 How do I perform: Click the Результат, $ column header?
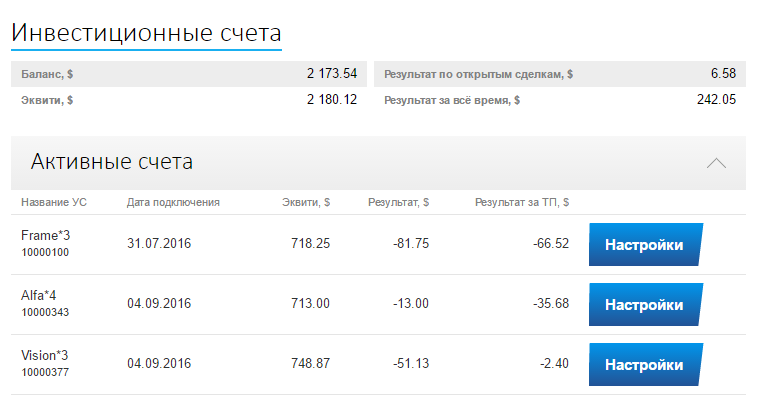[x=398, y=202]
